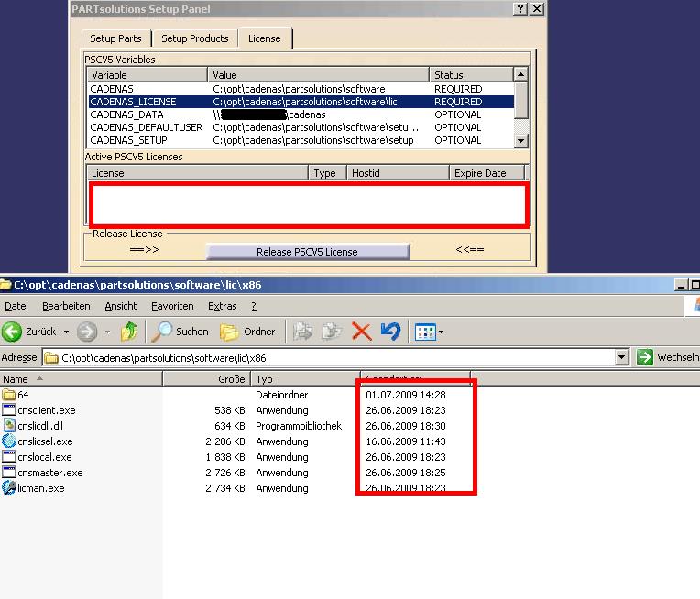The height and width of the screenshot is (599, 700).
Task: Switch to the Setup Parts tab
Action: 115,38
